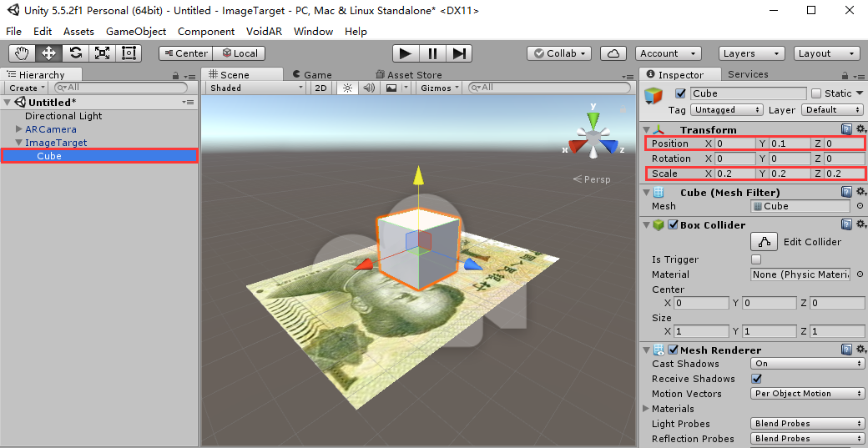Viewport: 868px width, 448px height.
Task: Disable the Mesh Renderer checkbox
Action: click(674, 350)
